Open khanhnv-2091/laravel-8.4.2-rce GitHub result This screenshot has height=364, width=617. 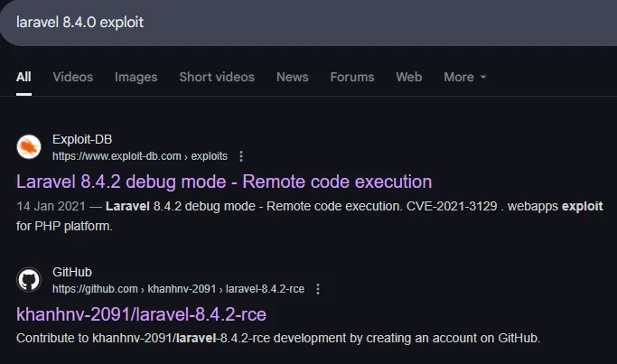(141, 314)
